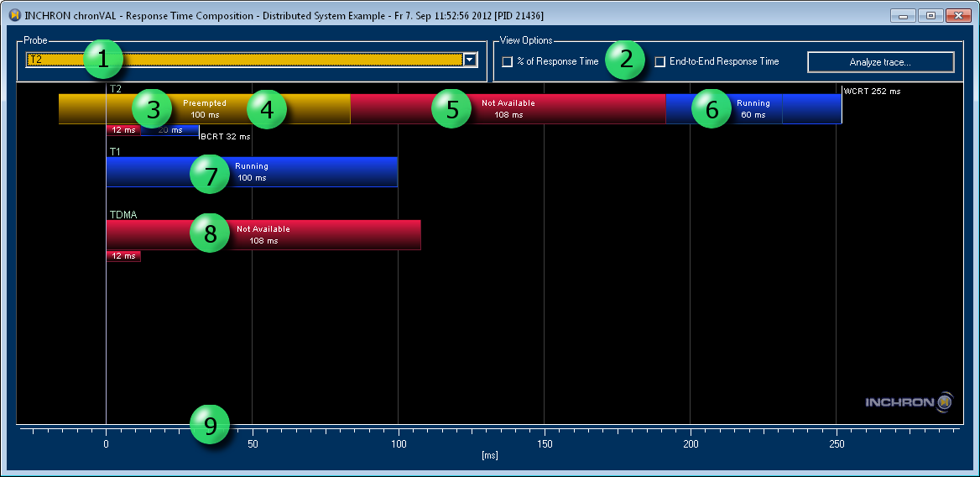Viewport: 980px width, 477px height.
Task: Click the 200 tick on time axis
Action: (x=690, y=444)
